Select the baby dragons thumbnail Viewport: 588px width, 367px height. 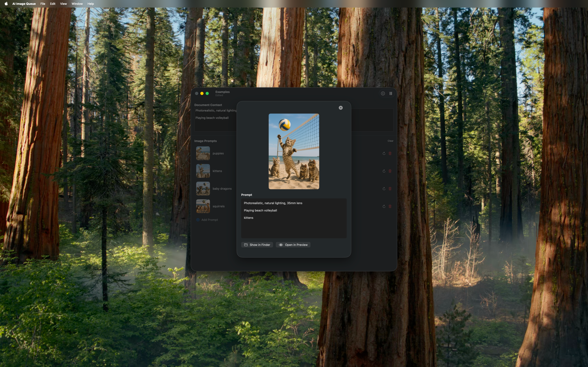(203, 188)
